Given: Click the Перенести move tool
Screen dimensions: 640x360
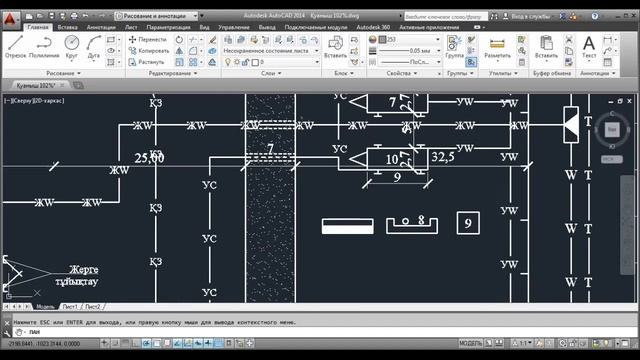Looking at the screenshot, I should [148, 39].
